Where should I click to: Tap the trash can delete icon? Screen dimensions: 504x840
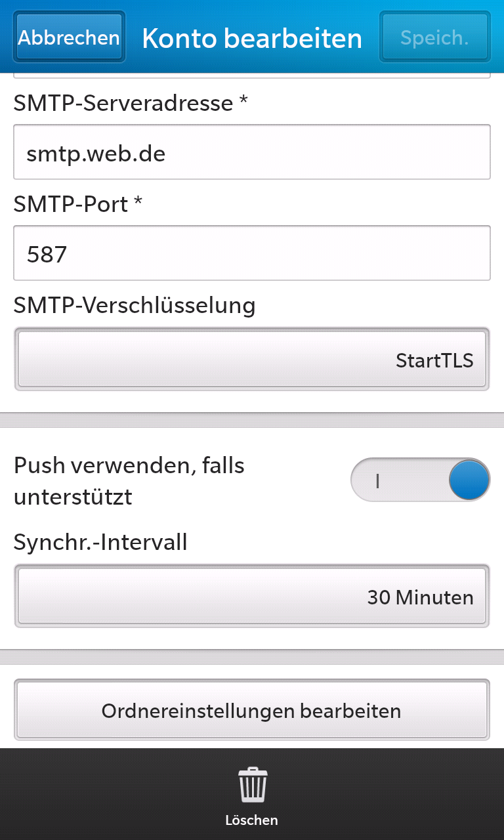click(x=253, y=786)
